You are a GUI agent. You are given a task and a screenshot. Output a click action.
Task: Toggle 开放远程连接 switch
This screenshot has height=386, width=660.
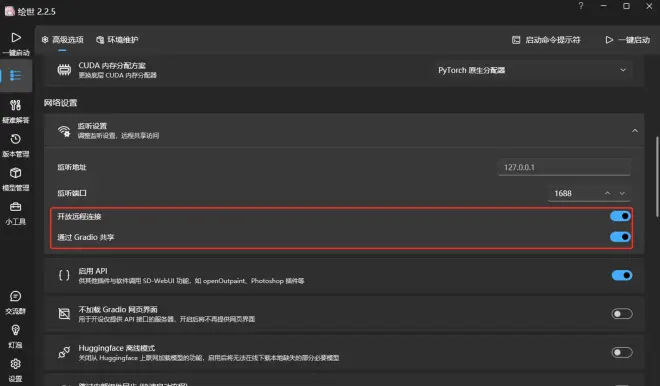[x=620, y=216]
